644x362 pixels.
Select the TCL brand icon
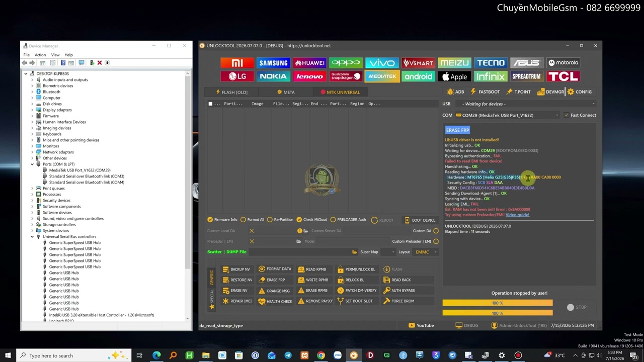pyautogui.click(x=563, y=76)
